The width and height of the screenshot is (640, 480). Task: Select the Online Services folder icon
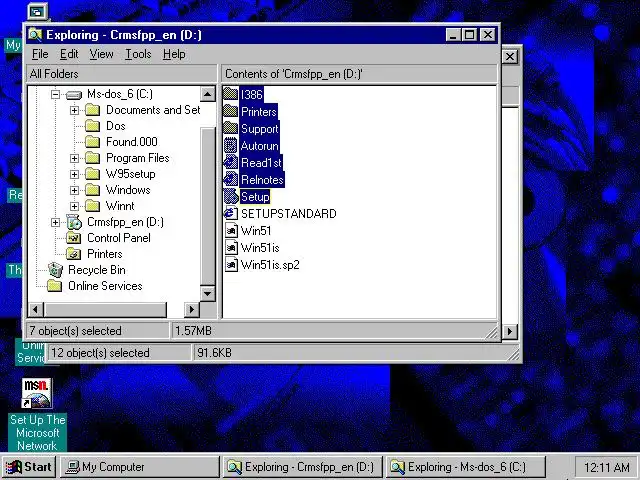54,286
